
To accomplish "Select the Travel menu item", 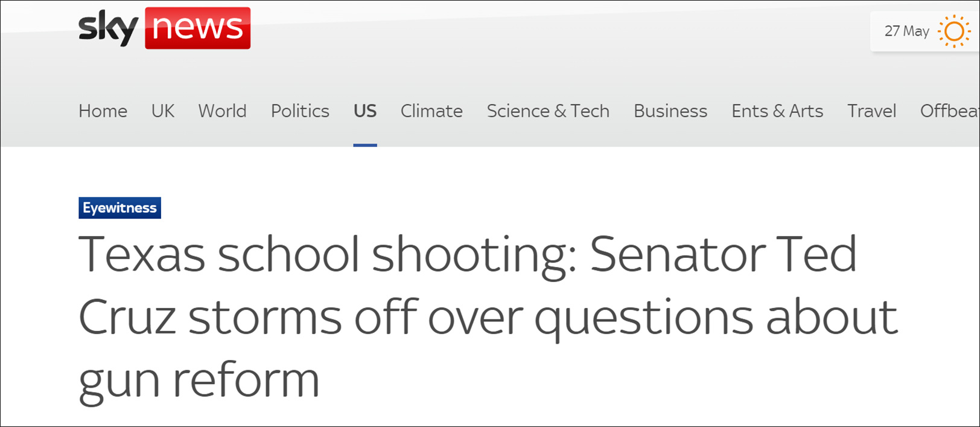I will pyautogui.click(x=871, y=111).
